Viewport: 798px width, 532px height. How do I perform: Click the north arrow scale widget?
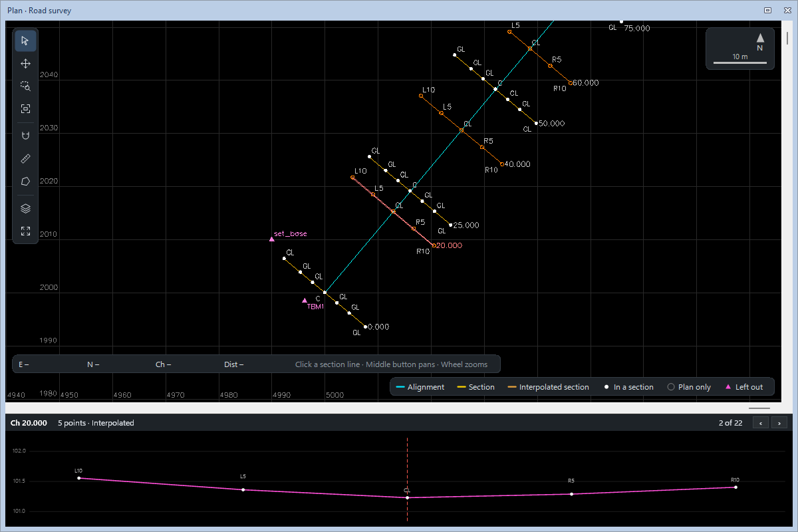740,49
